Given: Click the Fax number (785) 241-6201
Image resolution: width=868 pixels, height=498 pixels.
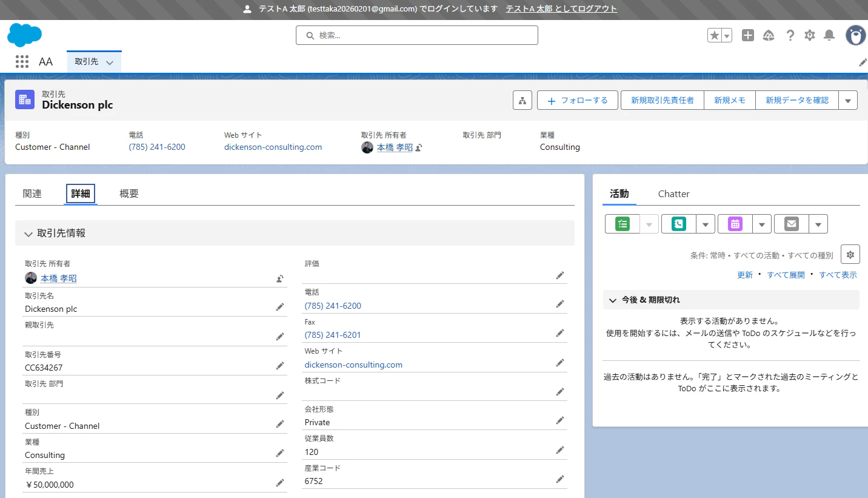Looking at the screenshot, I should tap(333, 335).
